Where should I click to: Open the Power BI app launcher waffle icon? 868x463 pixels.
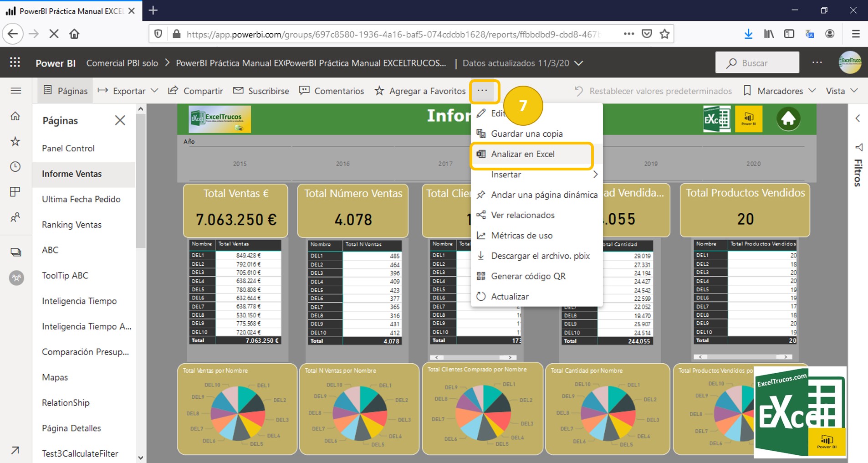(x=15, y=62)
